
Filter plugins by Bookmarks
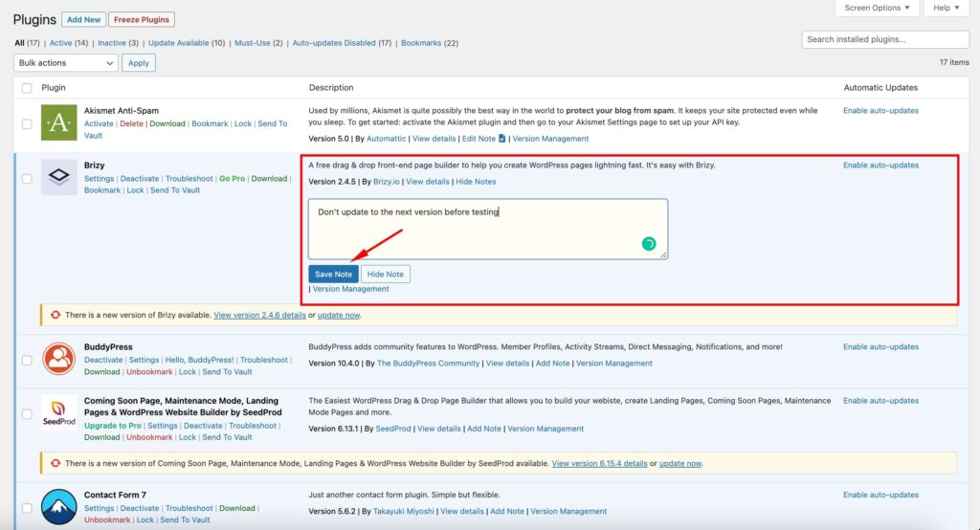tap(421, 43)
